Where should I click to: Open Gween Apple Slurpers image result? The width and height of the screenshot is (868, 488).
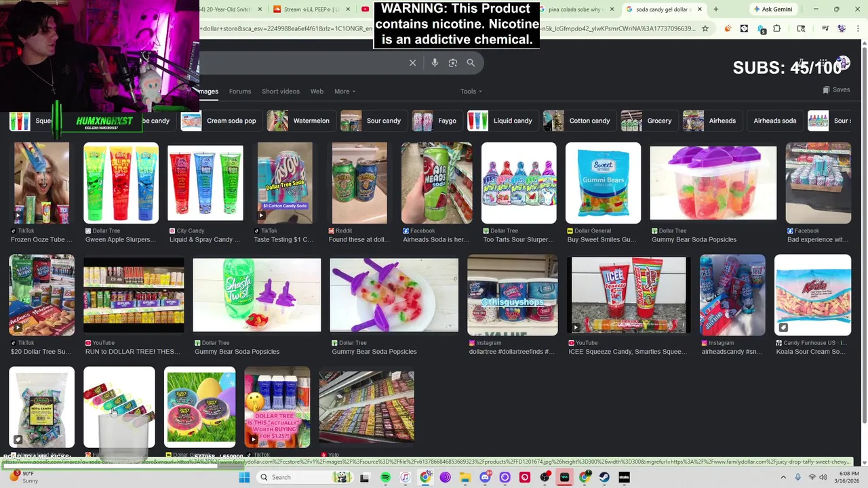coord(121,183)
